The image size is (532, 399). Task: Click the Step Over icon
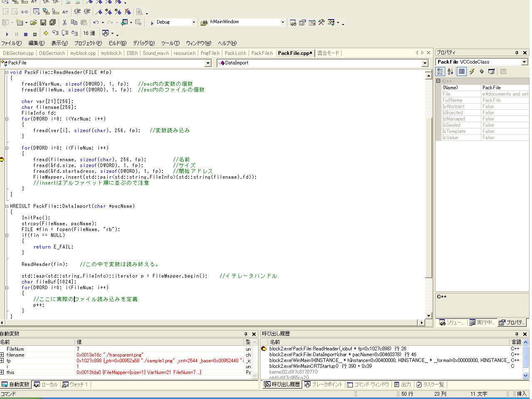pyautogui.click(x=65, y=33)
